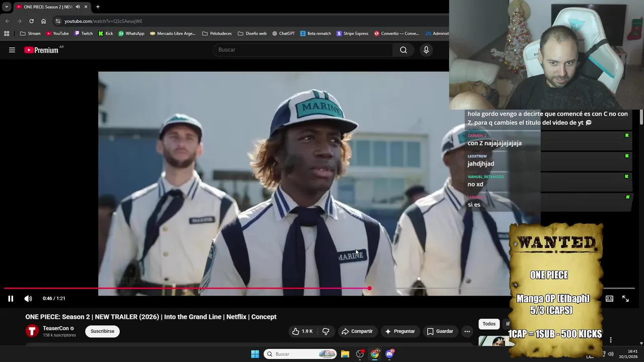Open the recommended video's three-dot menu

(x=610, y=340)
